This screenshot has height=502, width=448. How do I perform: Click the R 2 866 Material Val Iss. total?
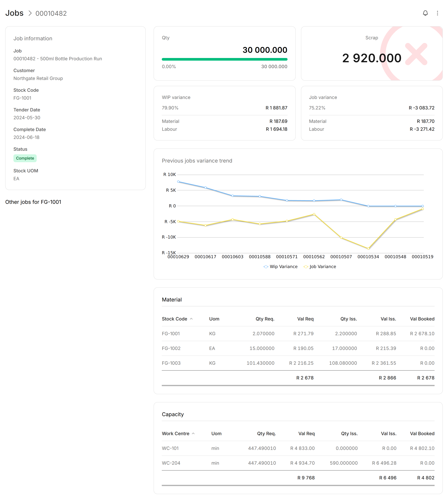pyautogui.click(x=387, y=378)
